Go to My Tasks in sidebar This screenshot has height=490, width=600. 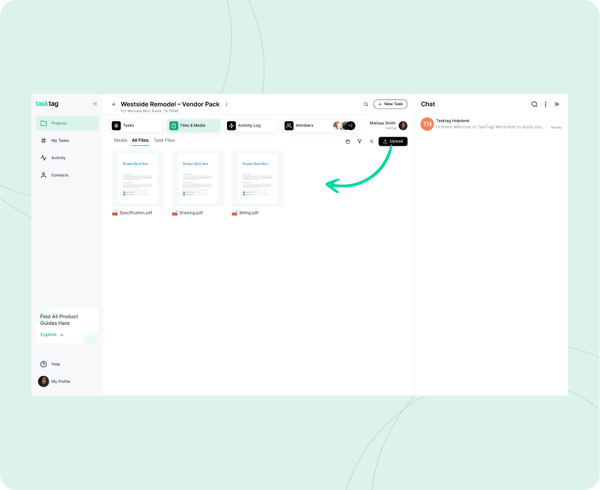pos(60,140)
